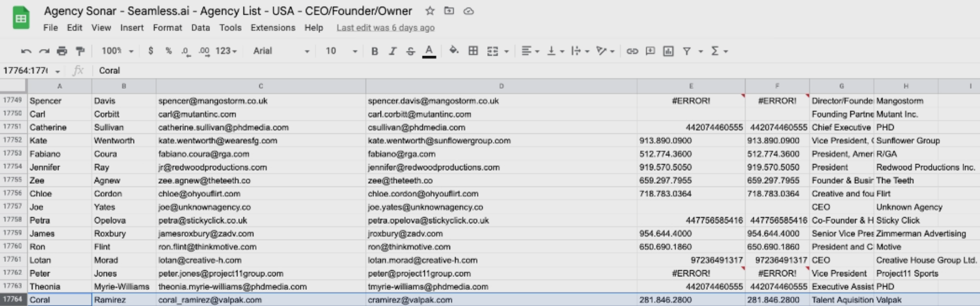Open the functions sigma dropdown
The height and width of the screenshot is (306, 980).
coord(719,51)
